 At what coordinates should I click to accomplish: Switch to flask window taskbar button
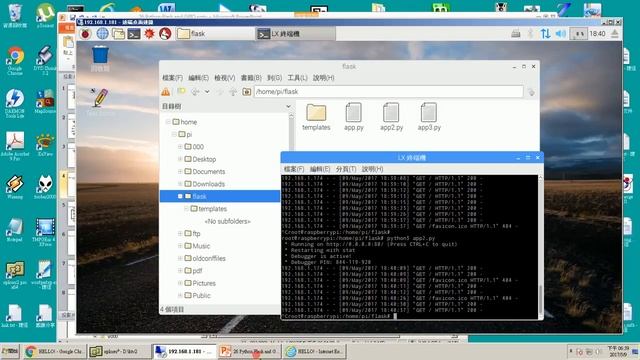click(215, 34)
